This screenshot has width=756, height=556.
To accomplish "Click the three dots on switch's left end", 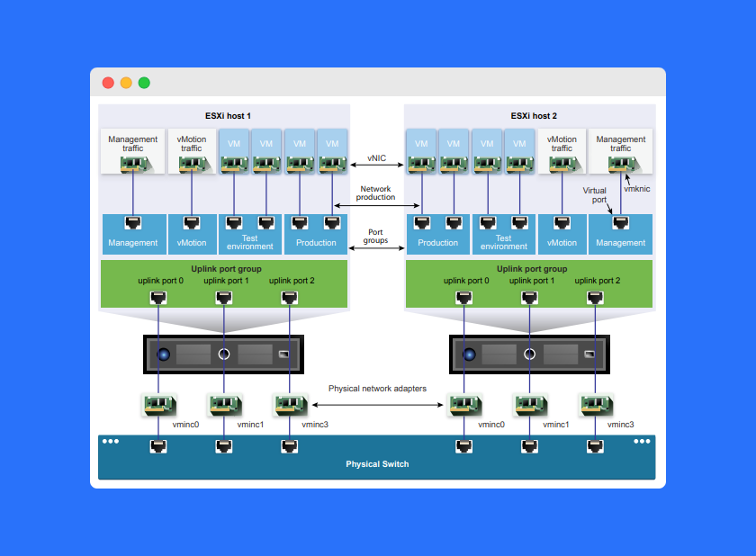I will tap(111, 442).
